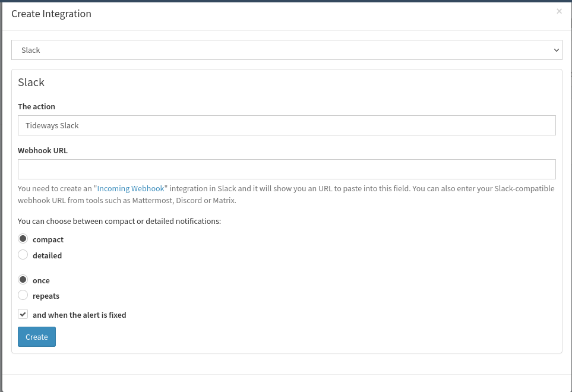Click the 'compact' label text

48,239
